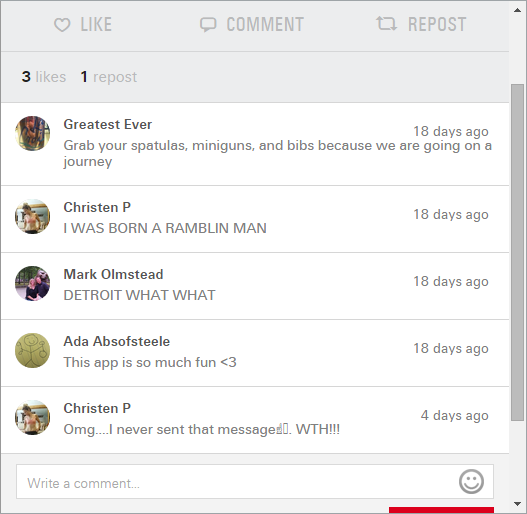
Task: Click the scrollbar up arrow
Action: 518,10
